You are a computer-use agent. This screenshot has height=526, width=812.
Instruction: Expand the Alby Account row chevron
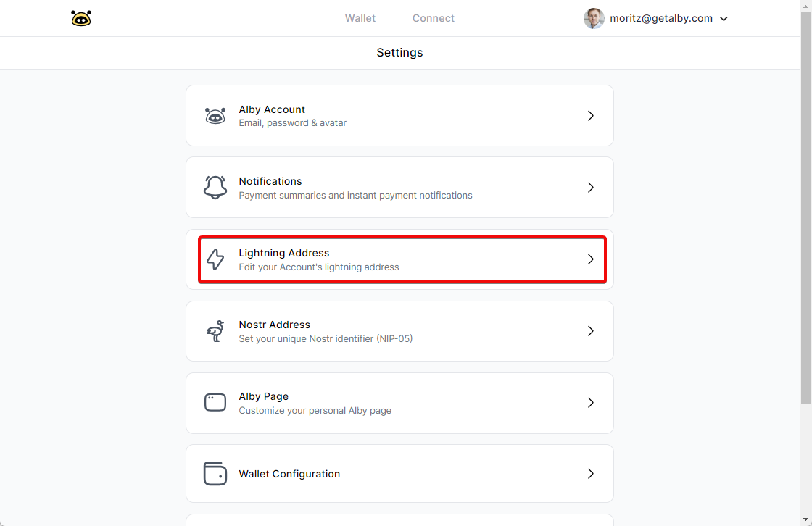tap(590, 116)
